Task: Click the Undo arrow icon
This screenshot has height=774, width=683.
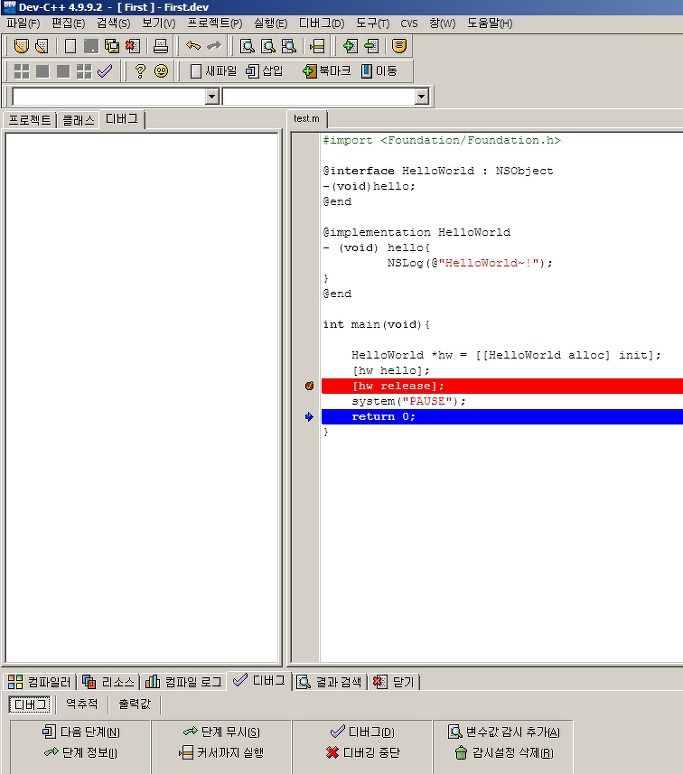Action: 193,46
